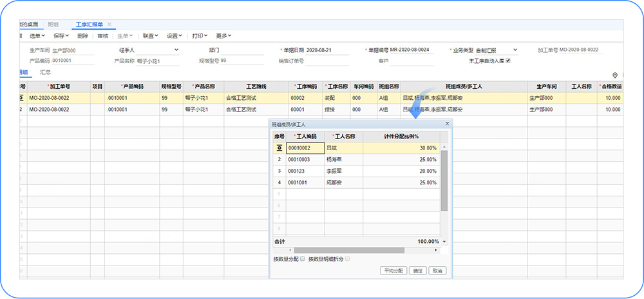Click the 产品名称 field 帽子小花1 in header
Image resolution: width=644 pixels, height=299 pixels.
pos(158,62)
